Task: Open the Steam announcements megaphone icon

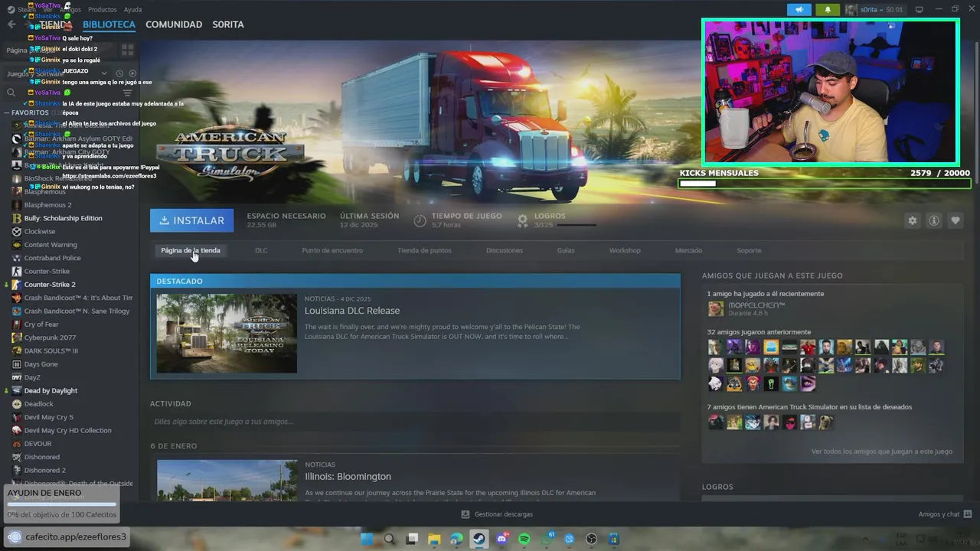Action: (x=799, y=10)
